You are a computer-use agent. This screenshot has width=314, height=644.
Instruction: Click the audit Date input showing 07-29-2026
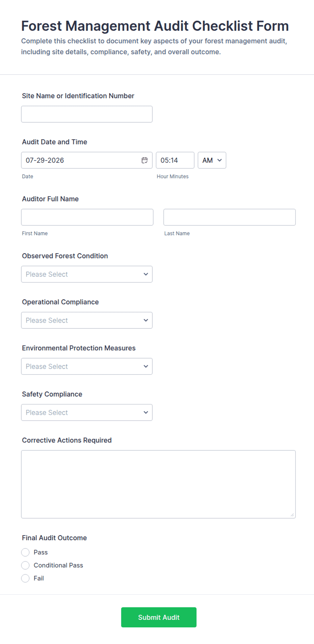87,160
